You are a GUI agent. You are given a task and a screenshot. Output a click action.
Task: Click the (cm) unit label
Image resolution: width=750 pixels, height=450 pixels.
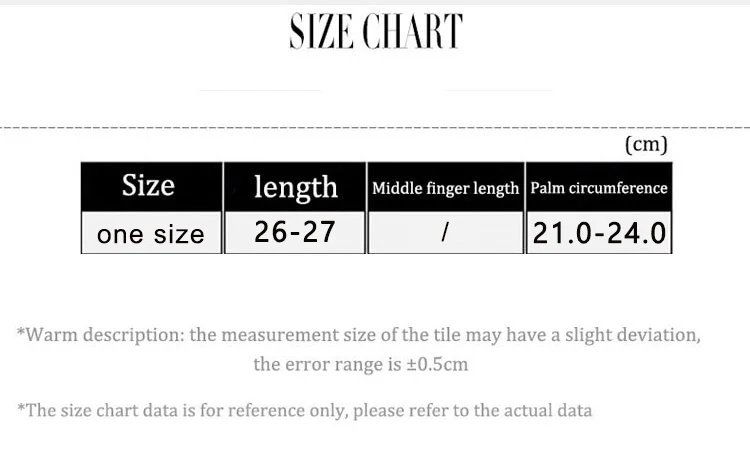click(x=646, y=144)
